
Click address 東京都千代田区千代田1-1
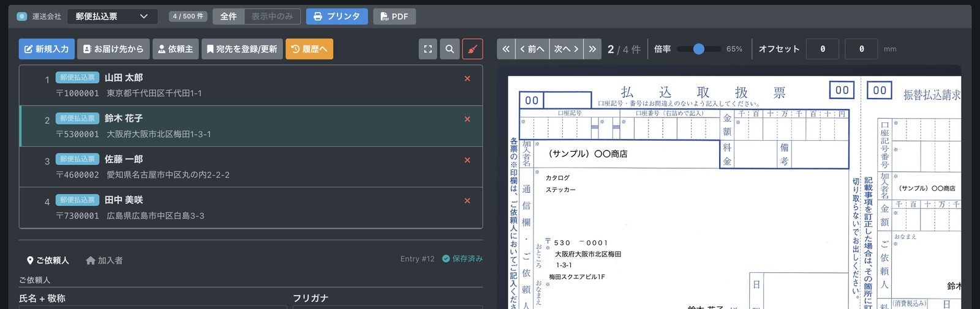click(154, 93)
